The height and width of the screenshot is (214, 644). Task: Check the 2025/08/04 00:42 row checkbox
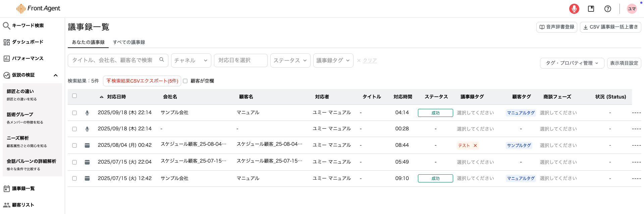[x=74, y=145]
